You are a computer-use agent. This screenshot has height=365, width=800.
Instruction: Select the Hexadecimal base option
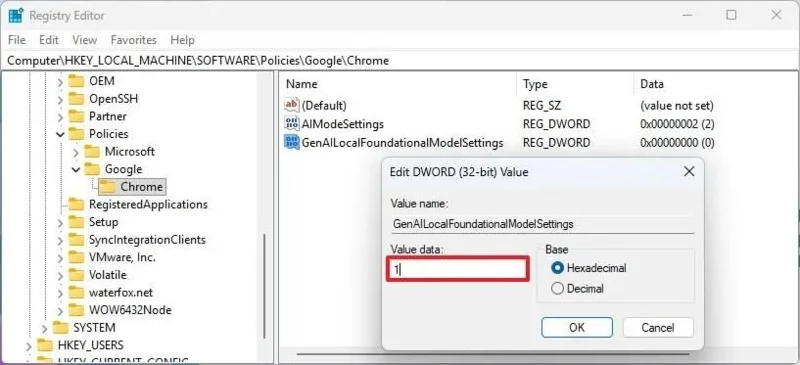click(558, 267)
